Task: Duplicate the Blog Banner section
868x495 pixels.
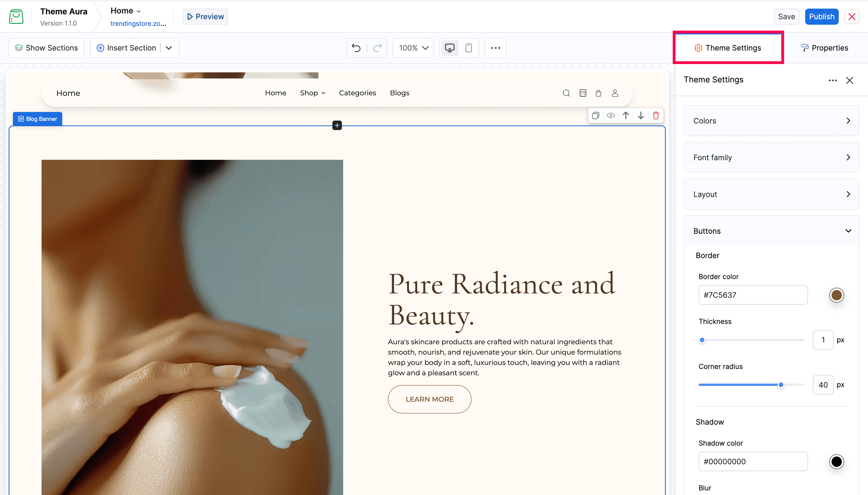Action: click(x=595, y=116)
